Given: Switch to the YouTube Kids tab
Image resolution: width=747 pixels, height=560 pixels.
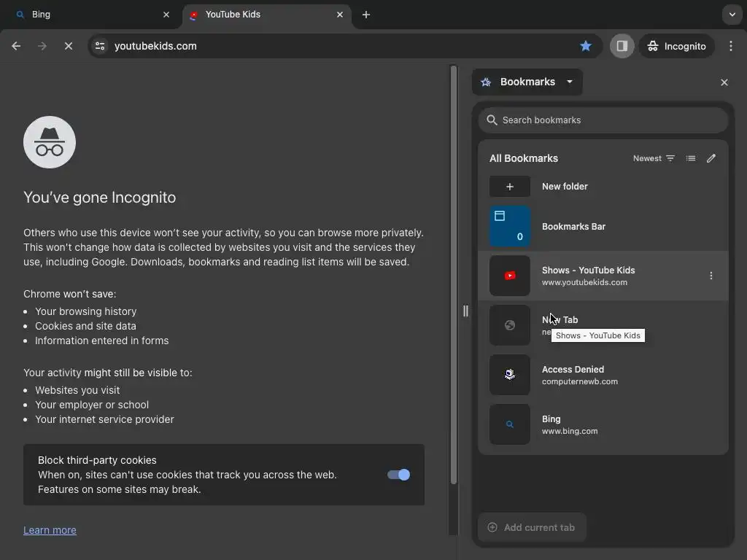Looking at the screenshot, I should [x=267, y=15].
